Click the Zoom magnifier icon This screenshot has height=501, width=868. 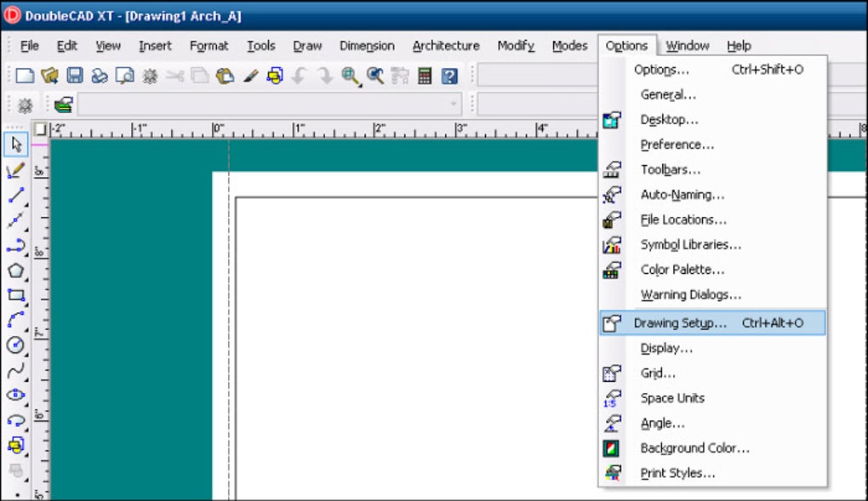click(351, 76)
